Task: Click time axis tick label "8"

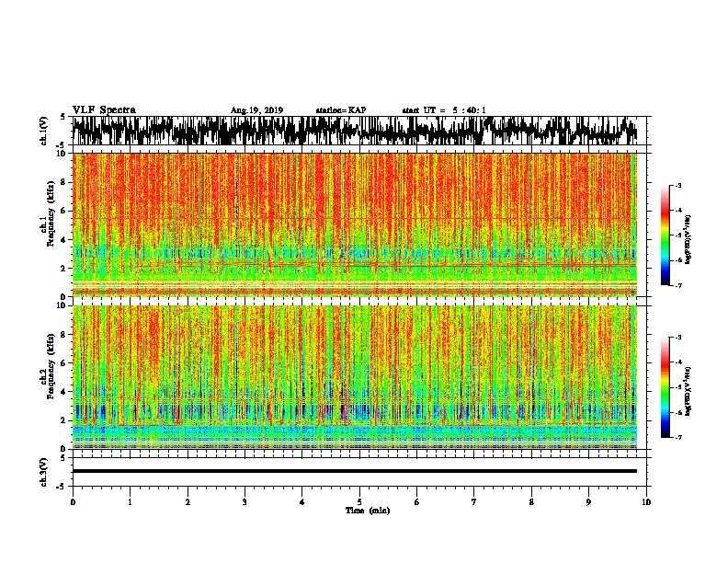Action: (531, 501)
